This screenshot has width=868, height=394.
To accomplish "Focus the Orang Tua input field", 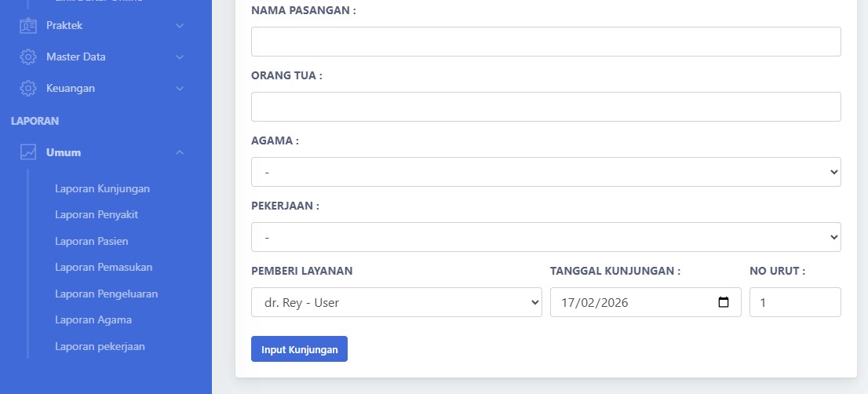I will coord(545,107).
